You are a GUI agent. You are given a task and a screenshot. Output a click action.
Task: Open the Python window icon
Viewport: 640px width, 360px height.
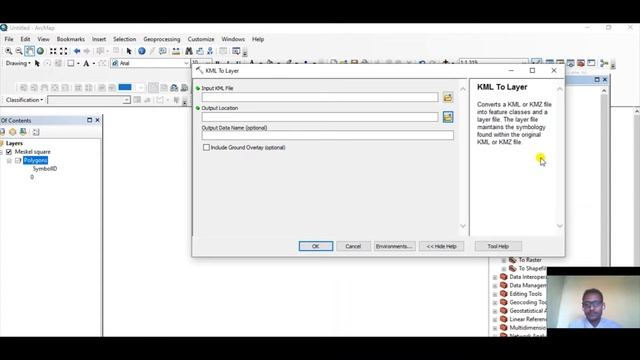coord(591,63)
